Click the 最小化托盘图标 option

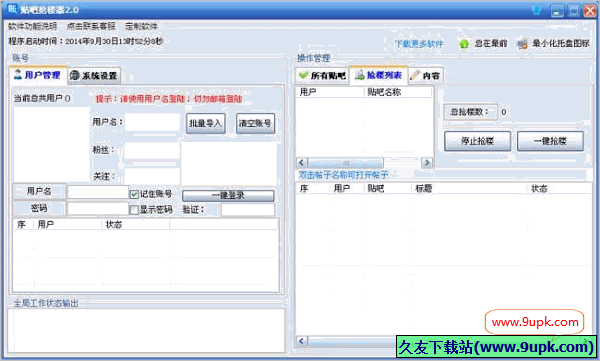pos(561,44)
